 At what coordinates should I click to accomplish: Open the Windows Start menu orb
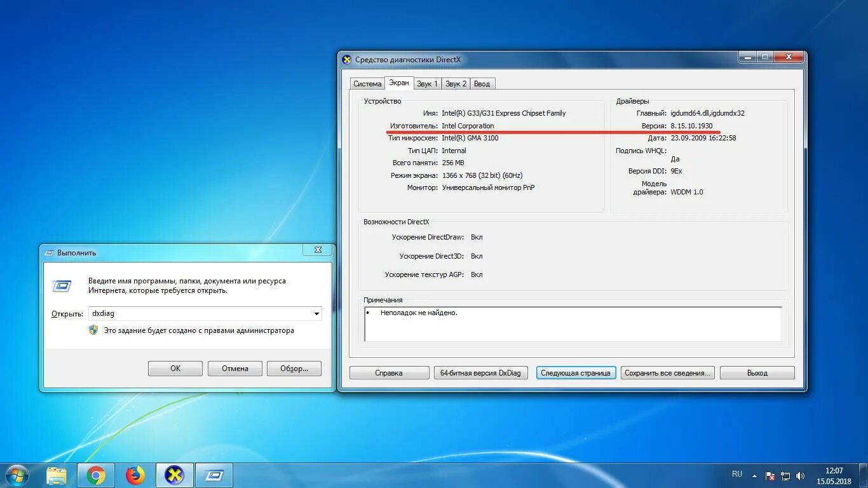(17, 475)
